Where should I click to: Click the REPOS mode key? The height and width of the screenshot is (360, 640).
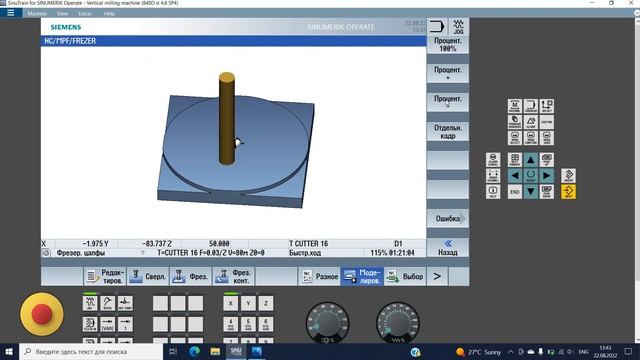coord(107,303)
